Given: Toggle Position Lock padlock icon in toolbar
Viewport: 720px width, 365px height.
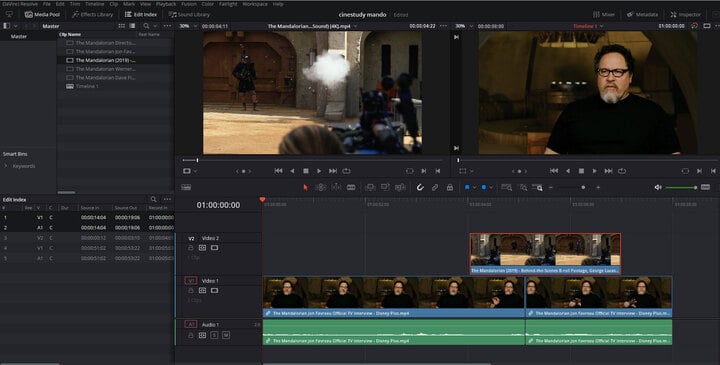Looking at the screenshot, I should (x=450, y=187).
